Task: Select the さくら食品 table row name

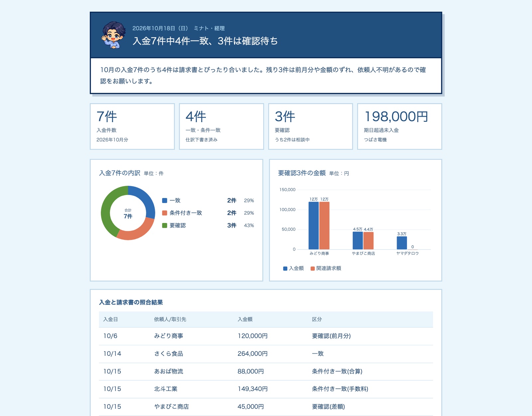Action: [169, 354]
